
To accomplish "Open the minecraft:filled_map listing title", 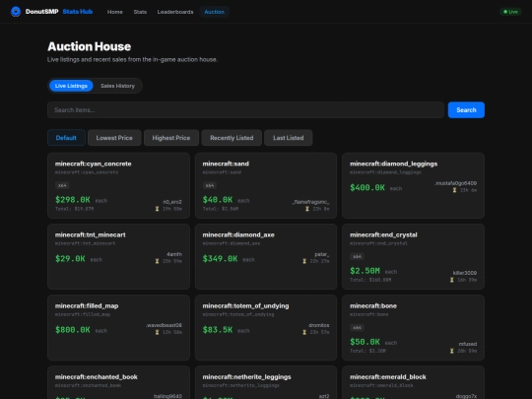I will (x=87, y=305).
